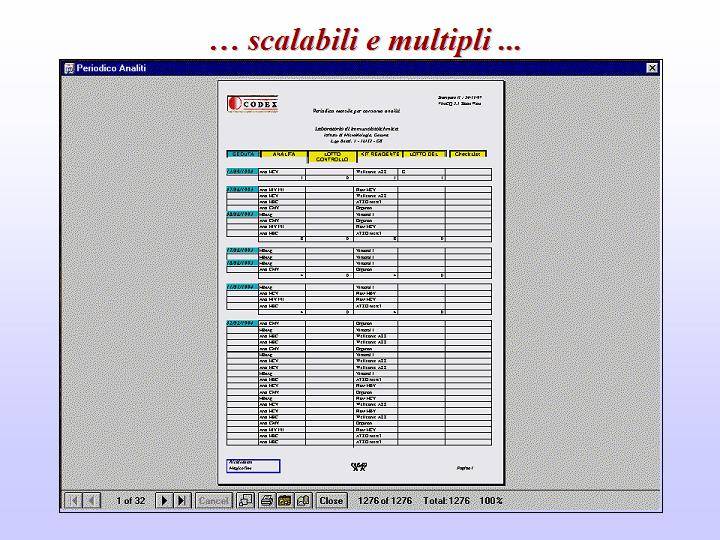The height and width of the screenshot is (540, 720).
Task: Advance to the next report page
Action: 164,500
